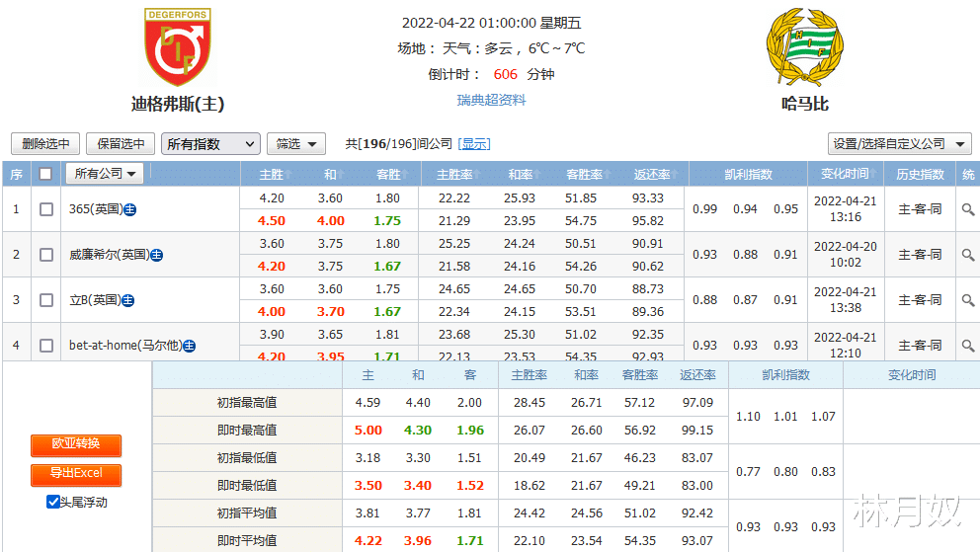Click the 5.00 highest live home odds
The image size is (980, 552).
point(368,431)
